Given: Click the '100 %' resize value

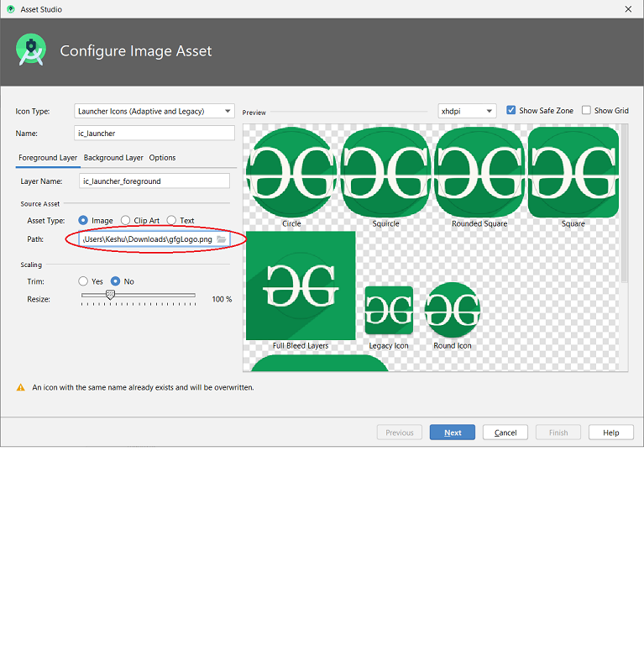Looking at the screenshot, I should (222, 299).
